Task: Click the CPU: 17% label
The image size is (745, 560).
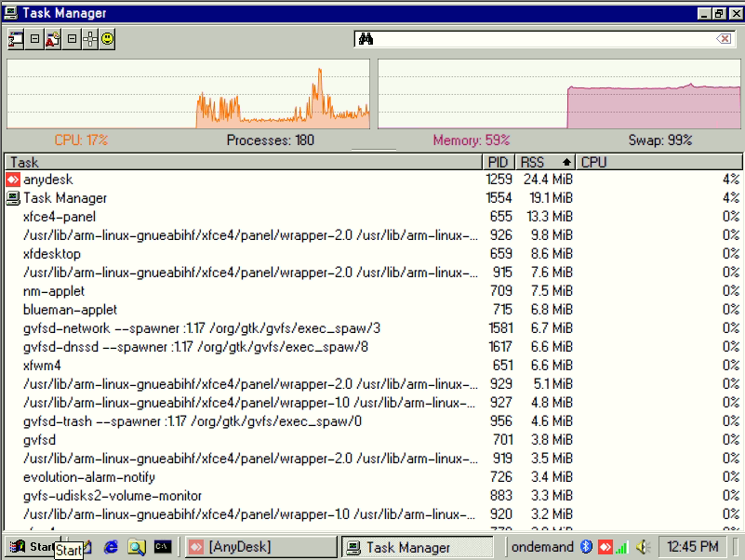Action: pyautogui.click(x=81, y=140)
